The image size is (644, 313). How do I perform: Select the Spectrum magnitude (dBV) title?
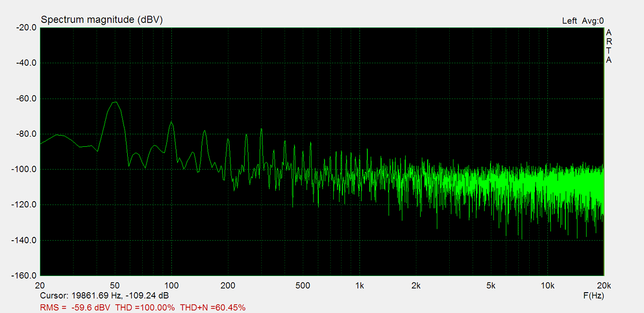pyautogui.click(x=101, y=20)
